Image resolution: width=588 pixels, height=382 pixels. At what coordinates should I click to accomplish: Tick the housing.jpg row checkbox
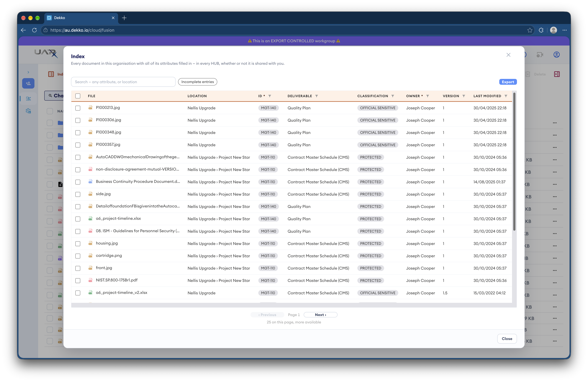click(x=78, y=244)
